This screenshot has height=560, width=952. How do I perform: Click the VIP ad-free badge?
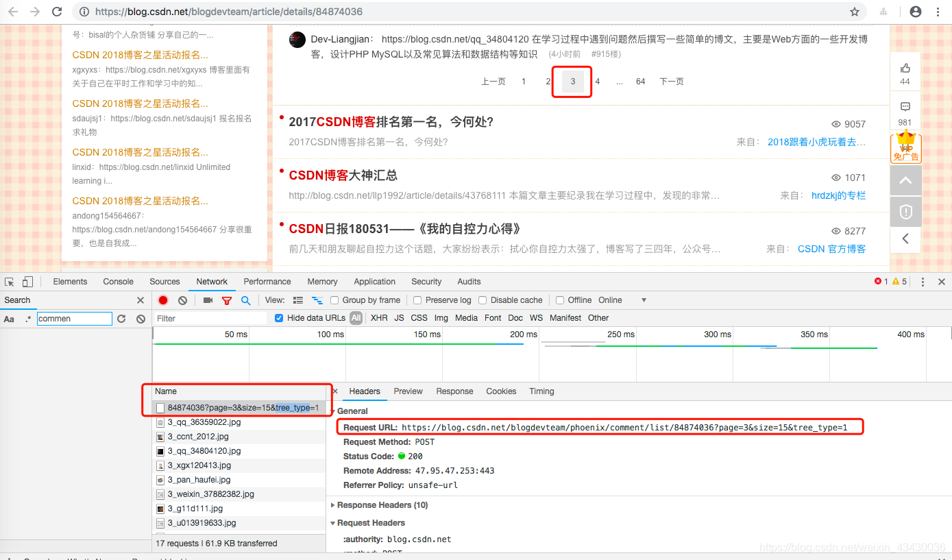tap(905, 147)
